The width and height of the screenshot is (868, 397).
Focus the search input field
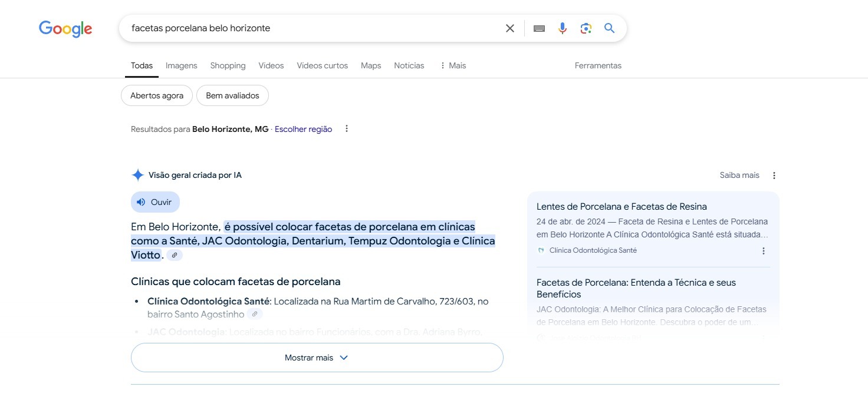click(x=313, y=28)
